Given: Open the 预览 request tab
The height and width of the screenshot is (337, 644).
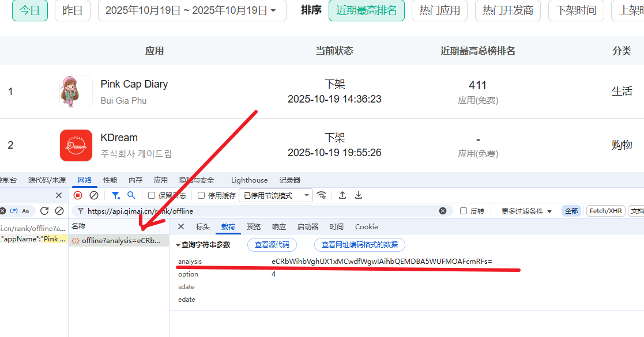Looking at the screenshot, I should tap(254, 226).
